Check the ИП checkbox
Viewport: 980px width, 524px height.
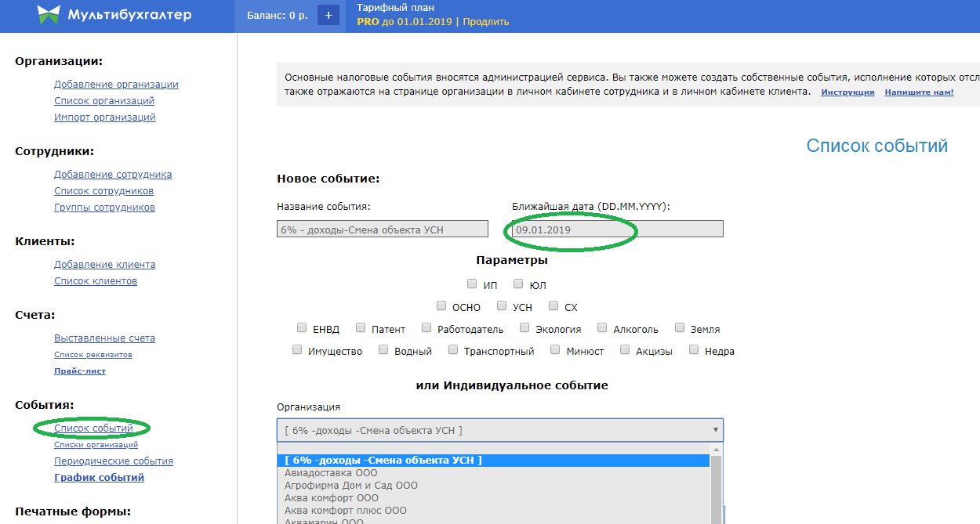click(472, 284)
